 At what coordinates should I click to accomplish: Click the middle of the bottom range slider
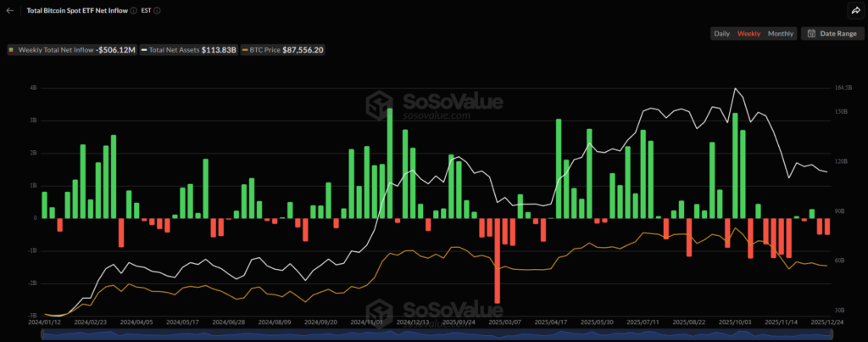click(x=437, y=334)
